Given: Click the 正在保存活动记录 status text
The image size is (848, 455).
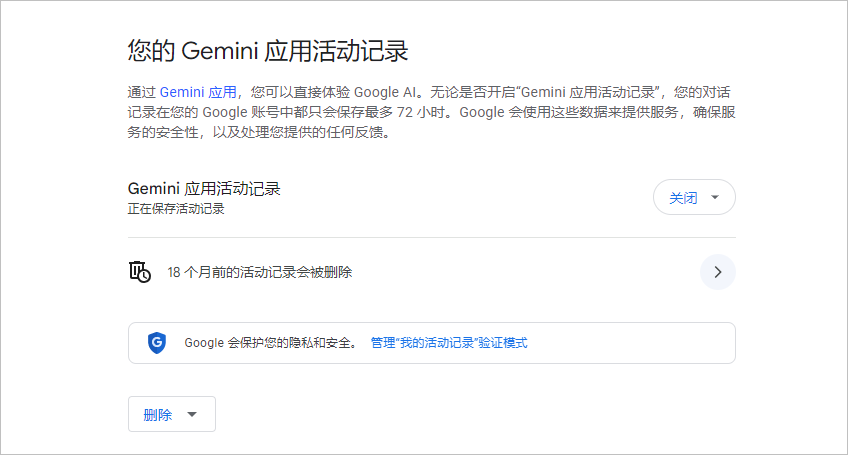Looking at the screenshot, I should 176,209.
